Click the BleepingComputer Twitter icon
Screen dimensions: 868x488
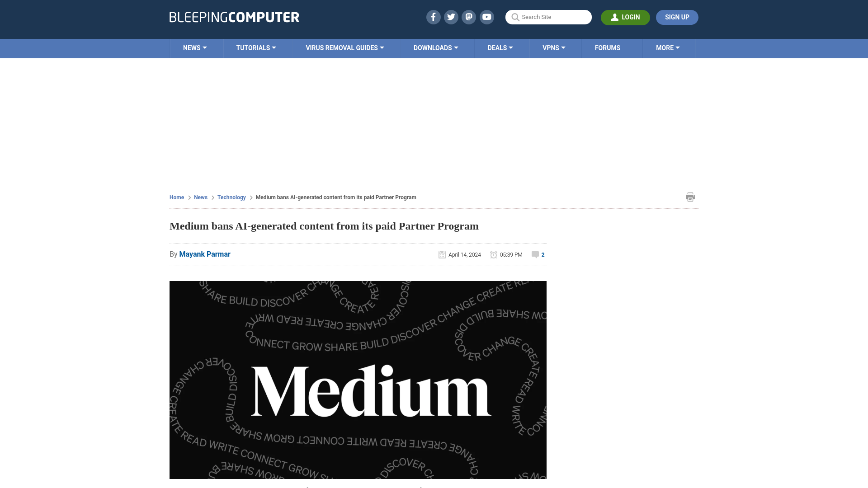pyautogui.click(x=451, y=17)
